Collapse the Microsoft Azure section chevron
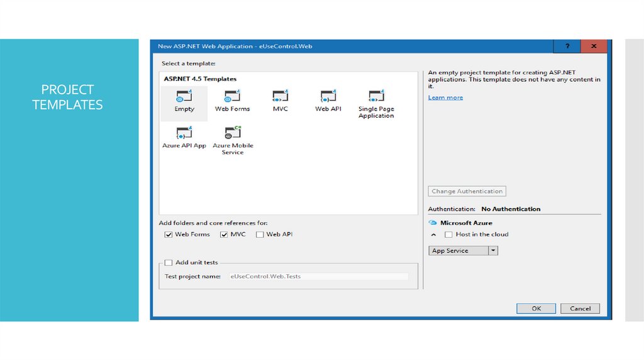 click(433, 235)
